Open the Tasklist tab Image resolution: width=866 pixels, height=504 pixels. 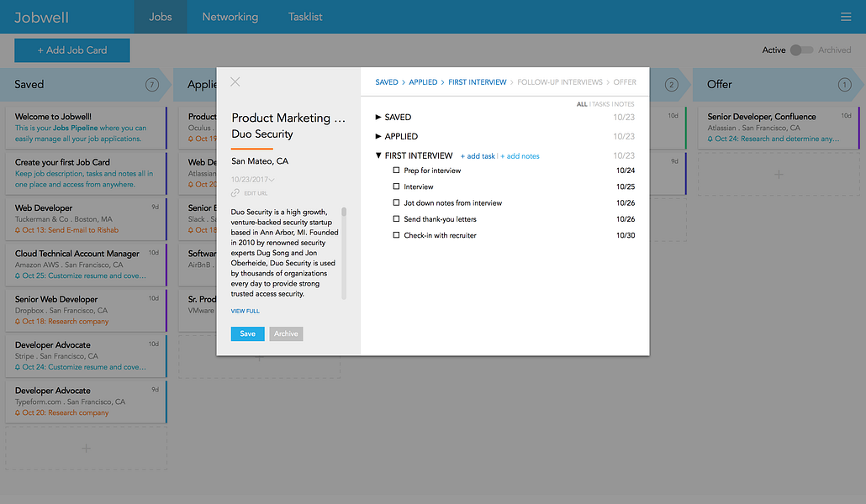[x=305, y=17]
